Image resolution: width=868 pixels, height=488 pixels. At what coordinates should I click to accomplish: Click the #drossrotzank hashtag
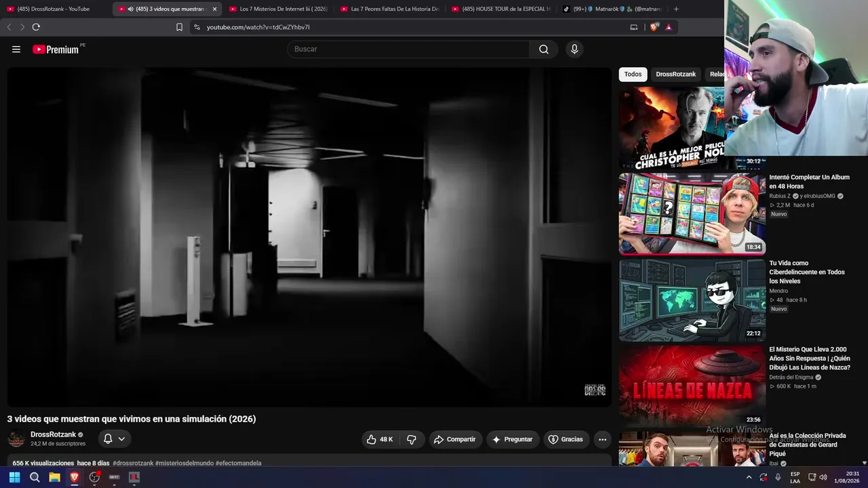point(133,463)
